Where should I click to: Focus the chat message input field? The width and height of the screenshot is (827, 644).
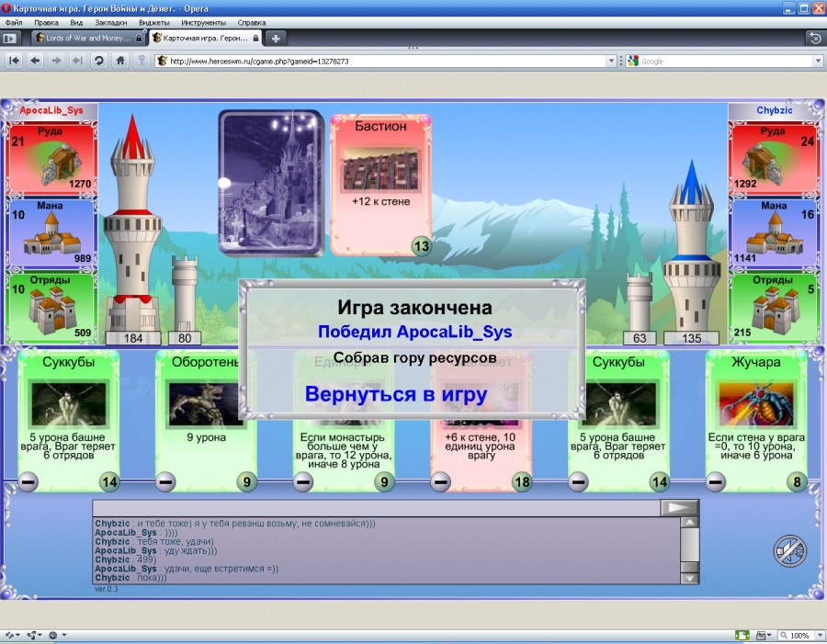click(x=376, y=507)
